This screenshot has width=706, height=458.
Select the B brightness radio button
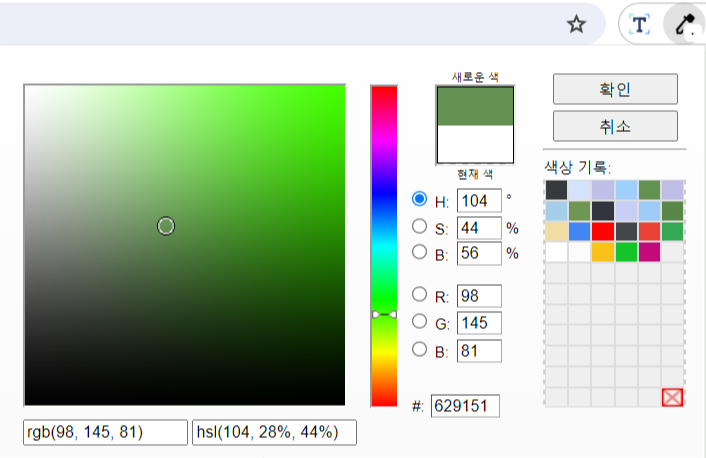[x=419, y=252]
